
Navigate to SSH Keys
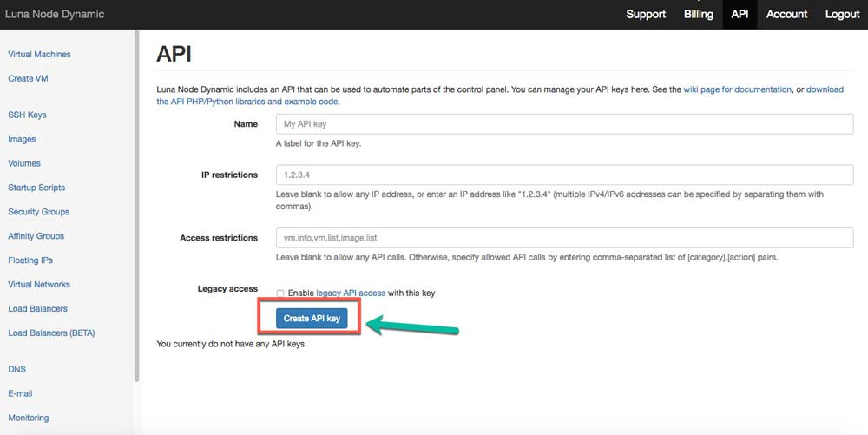tap(27, 115)
